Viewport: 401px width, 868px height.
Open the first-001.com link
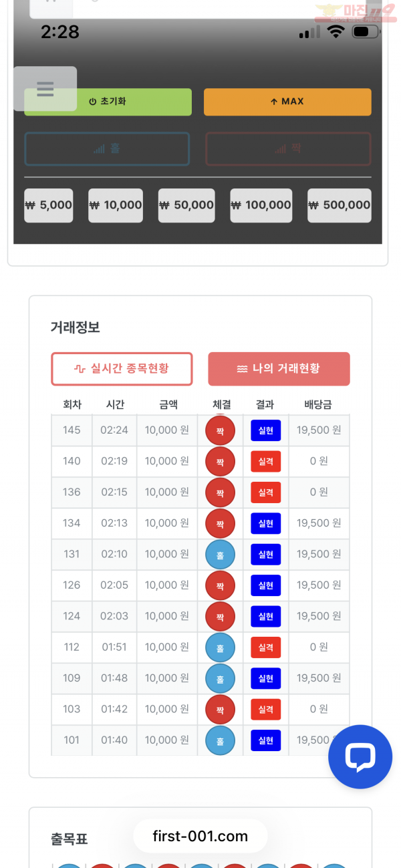(x=200, y=836)
